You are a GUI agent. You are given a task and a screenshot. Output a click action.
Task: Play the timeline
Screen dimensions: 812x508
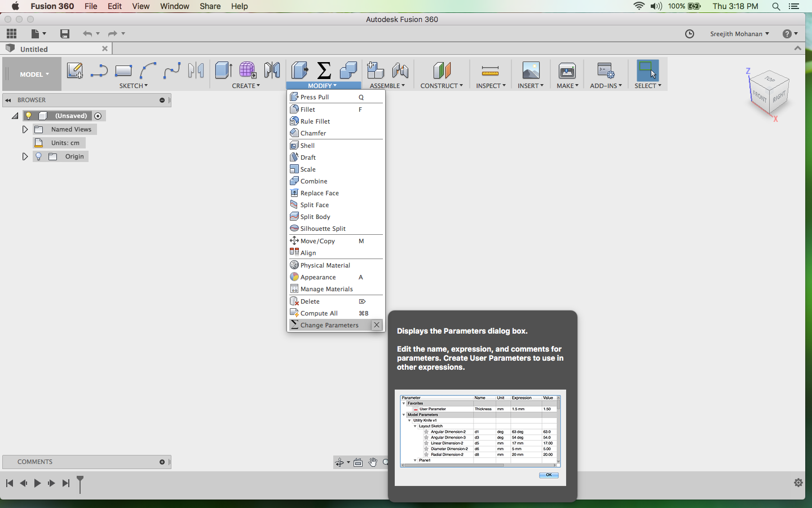pyautogui.click(x=37, y=483)
